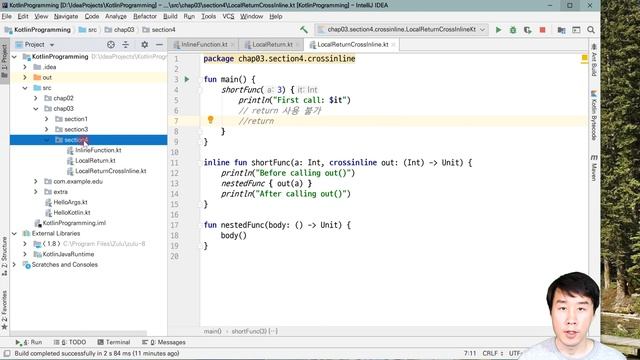Click the chap03 breadcrumb in navigation bar

pyautogui.click(x=120, y=30)
